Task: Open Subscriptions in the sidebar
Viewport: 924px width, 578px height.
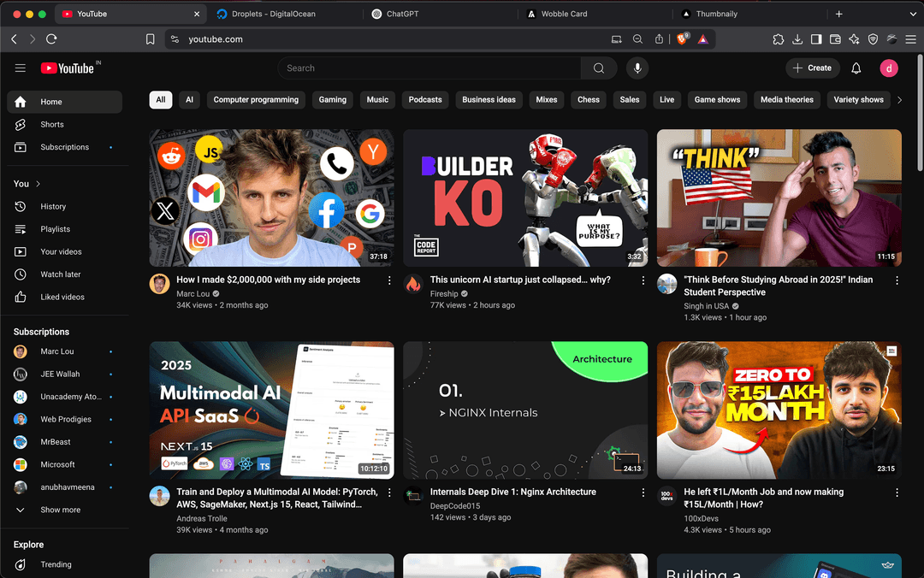Action: coord(64,147)
